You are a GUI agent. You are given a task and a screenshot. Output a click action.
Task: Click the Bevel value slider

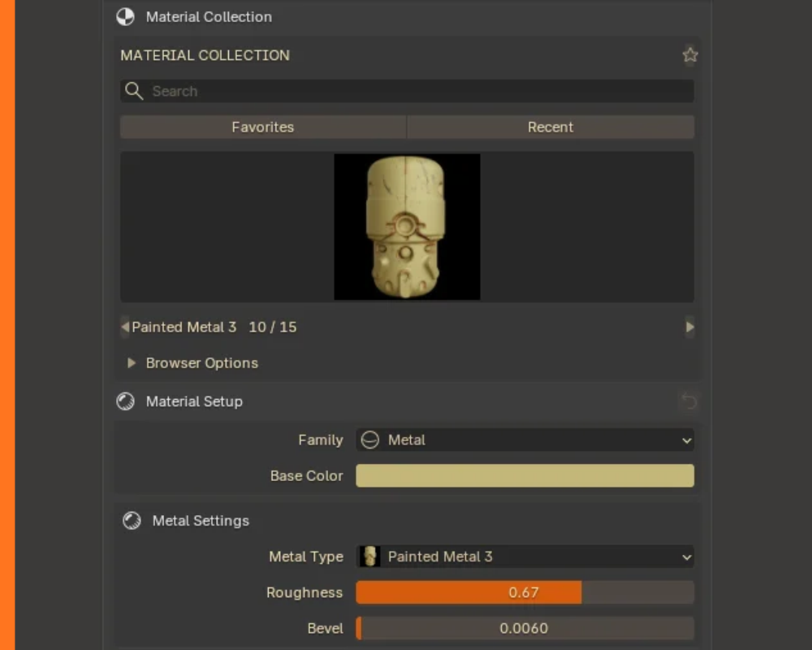(525, 628)
